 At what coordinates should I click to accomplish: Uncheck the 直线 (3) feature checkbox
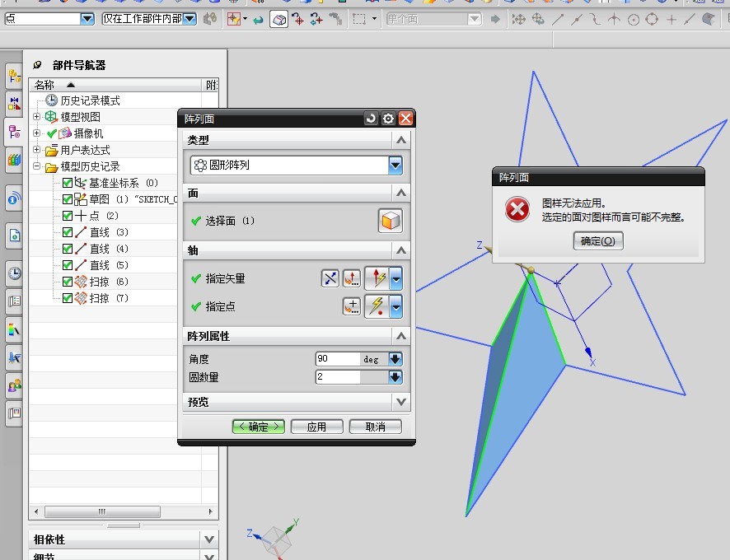tap(67, 232)
